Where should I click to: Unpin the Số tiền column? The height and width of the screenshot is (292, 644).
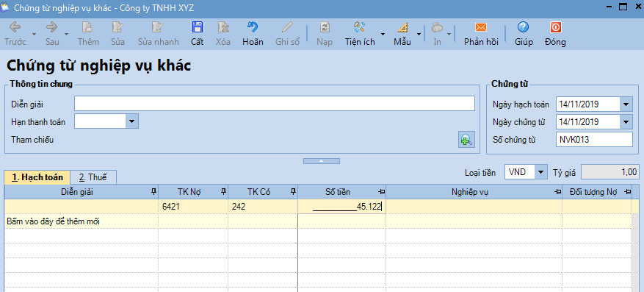coord(381,192)
